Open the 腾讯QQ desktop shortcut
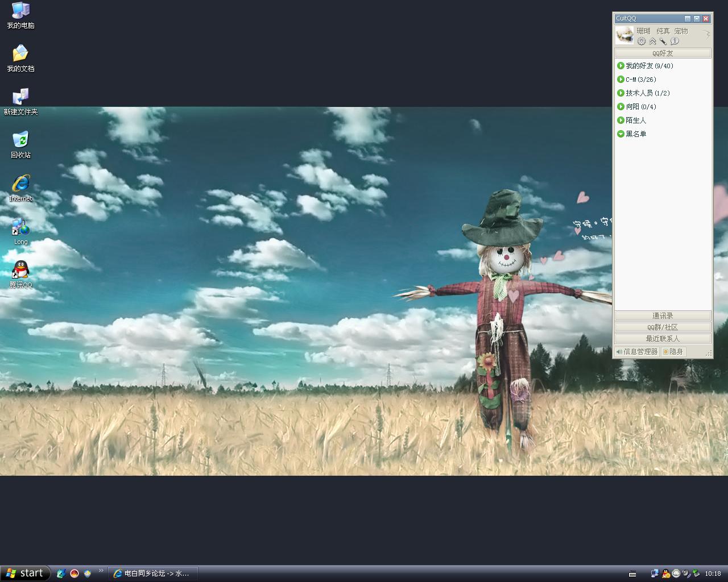Screen dimensions: 728x582 coord(20,271)
